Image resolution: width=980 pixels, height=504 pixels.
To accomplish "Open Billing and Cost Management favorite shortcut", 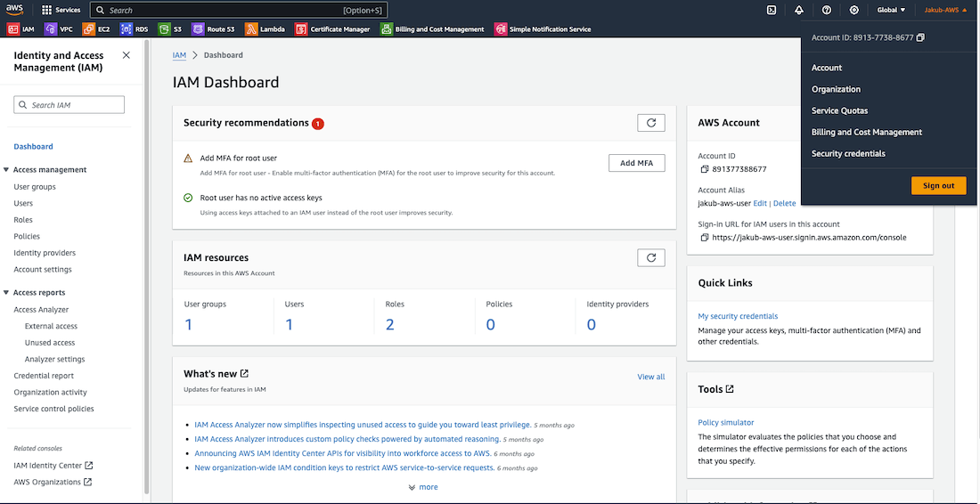I will (432, 28).
